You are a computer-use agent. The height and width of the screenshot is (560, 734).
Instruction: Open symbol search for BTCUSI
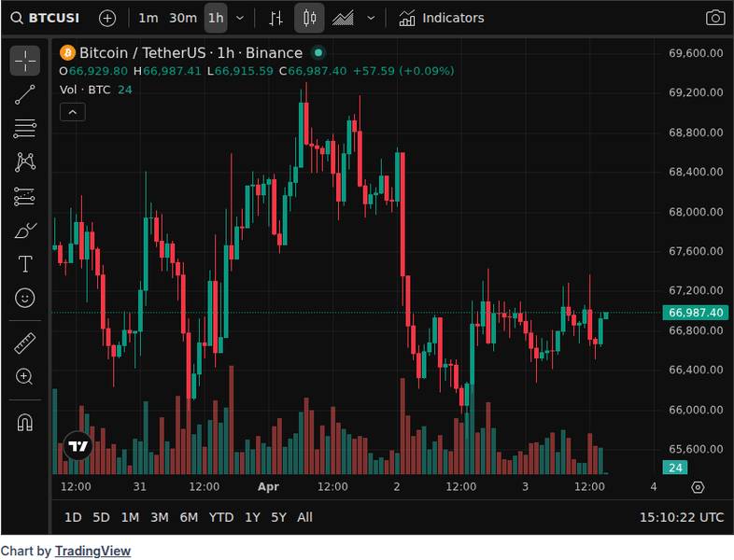coord(46,19)
